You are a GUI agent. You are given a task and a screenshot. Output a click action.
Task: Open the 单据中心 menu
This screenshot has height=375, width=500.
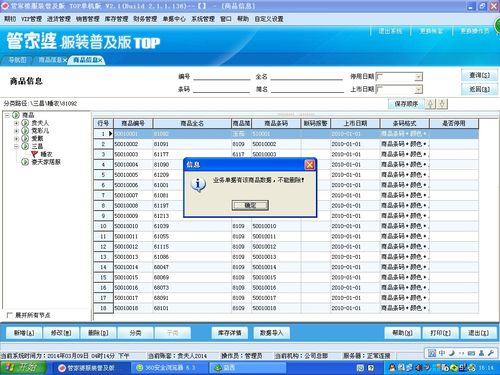click(x=174, y=19)
